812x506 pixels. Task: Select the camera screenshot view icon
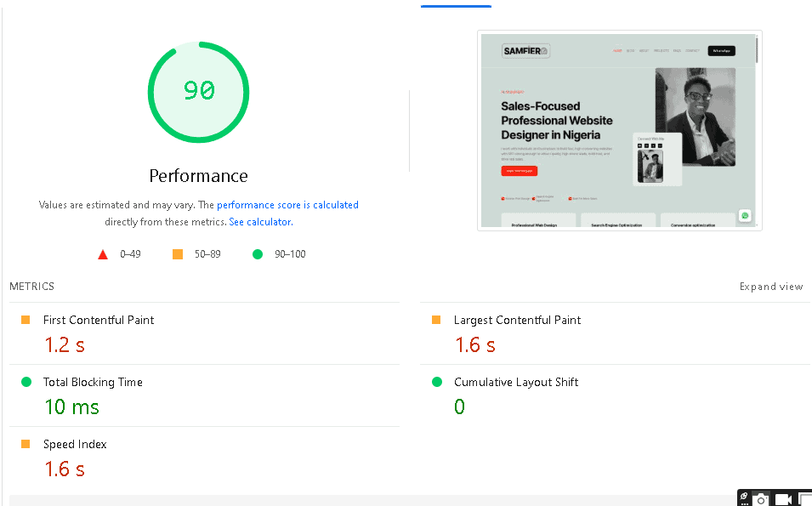761,500
